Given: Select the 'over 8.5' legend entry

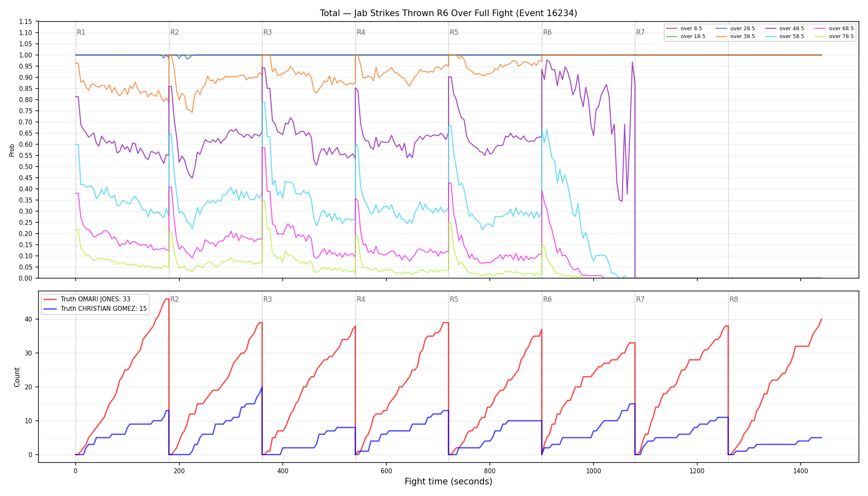Looking at the screenshot, I should tap(684, 29).
